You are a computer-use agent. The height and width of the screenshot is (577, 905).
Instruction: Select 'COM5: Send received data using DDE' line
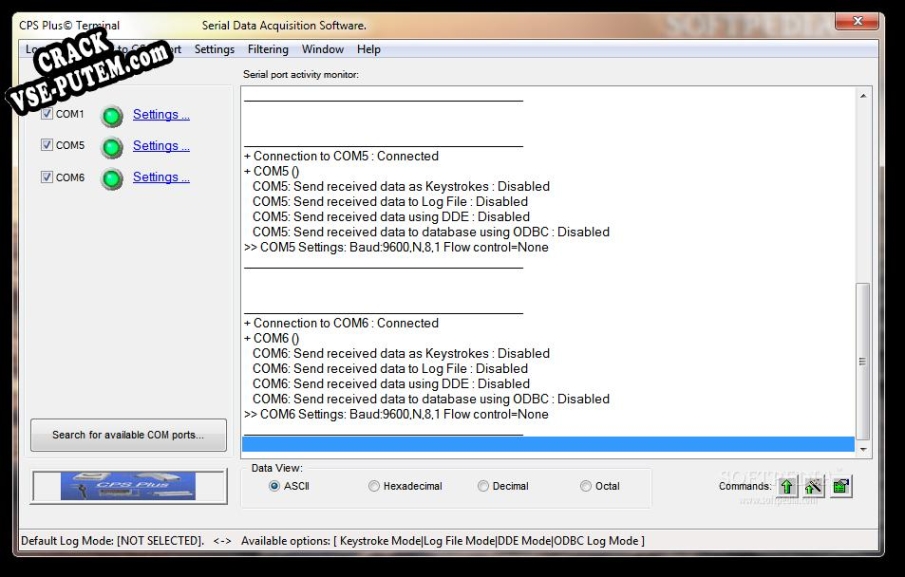click(x=391, y=216)
